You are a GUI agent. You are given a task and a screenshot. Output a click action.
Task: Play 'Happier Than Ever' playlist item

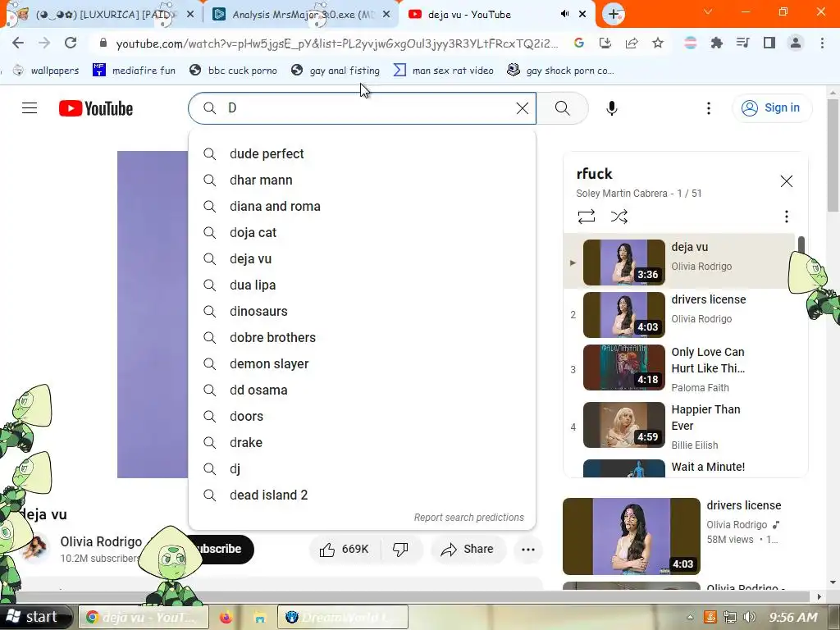point(680,427)
